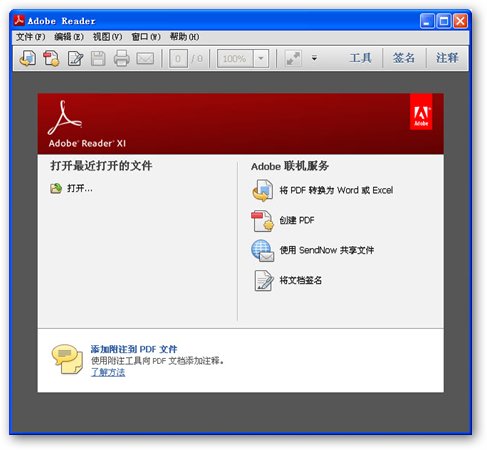Close the Adobe Reader window
The image size is (487, 450).
pyautogui.click(x=460, y=21)
